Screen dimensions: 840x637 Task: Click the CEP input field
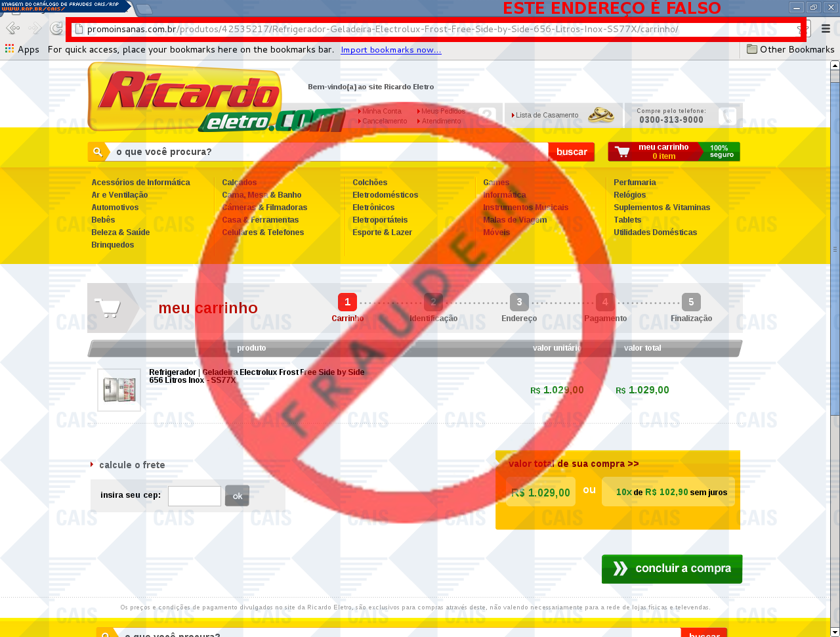194,496
